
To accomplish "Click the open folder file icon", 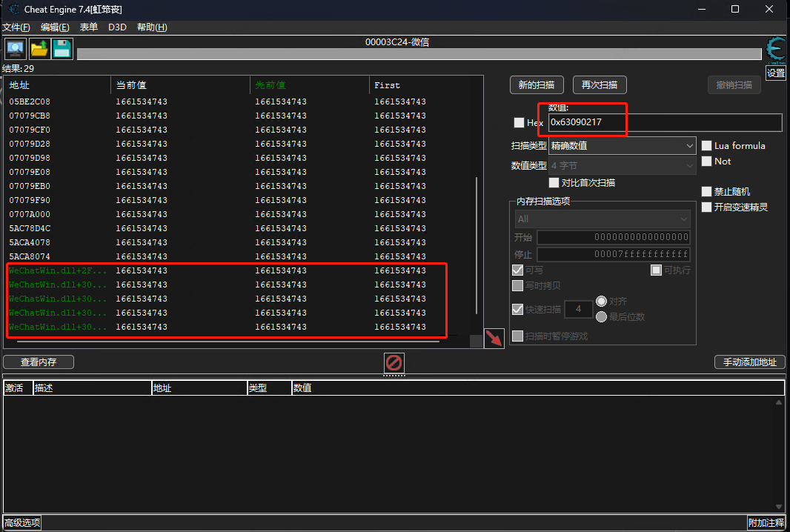I will 39,49.
